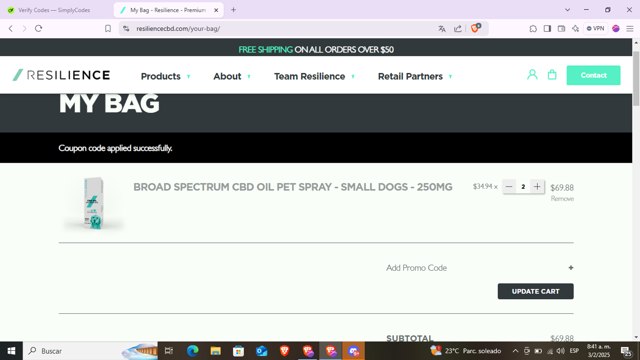
Task: Click the browser forward arrow
Action: pyautogui.click(x=24, y=29)
